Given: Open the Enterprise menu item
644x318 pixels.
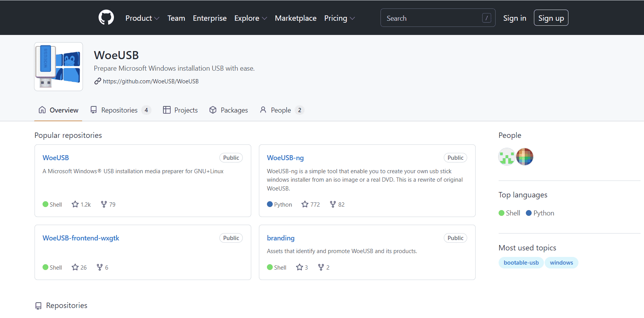Looking at the screenshot, I should click(210, 18).
